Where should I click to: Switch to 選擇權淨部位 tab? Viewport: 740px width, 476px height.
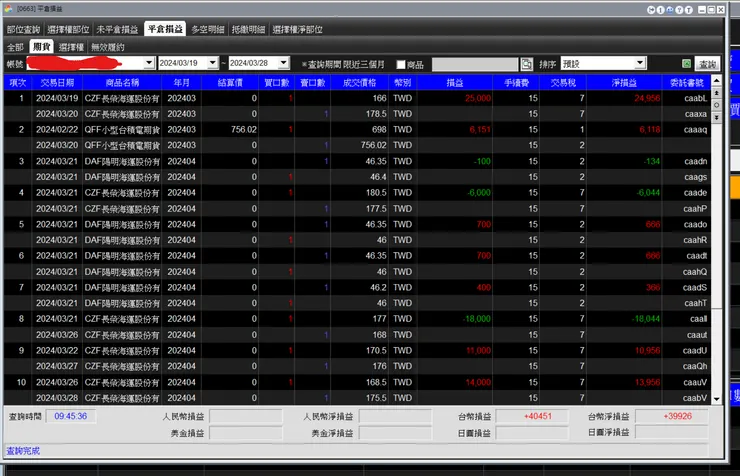click(x=297, y=29)
